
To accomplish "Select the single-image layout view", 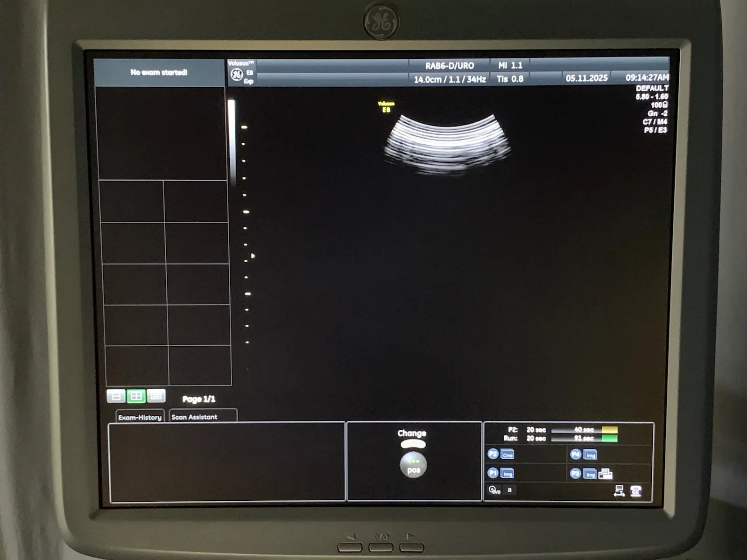I will click(116, 396).
